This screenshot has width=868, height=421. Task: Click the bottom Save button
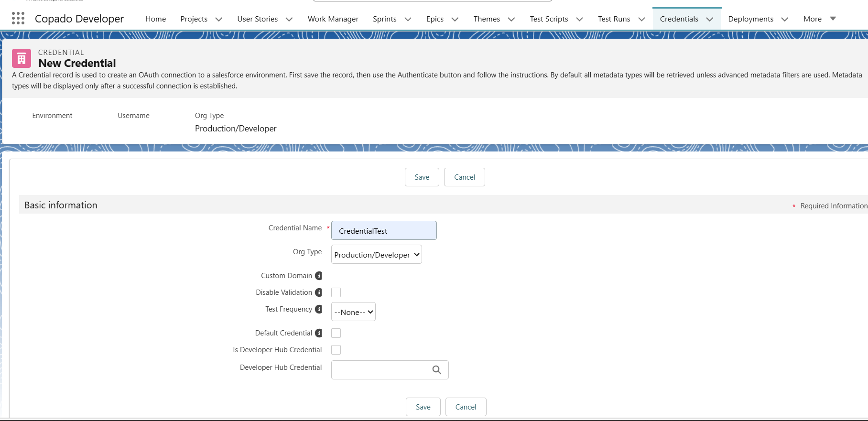tap(423, 407)
